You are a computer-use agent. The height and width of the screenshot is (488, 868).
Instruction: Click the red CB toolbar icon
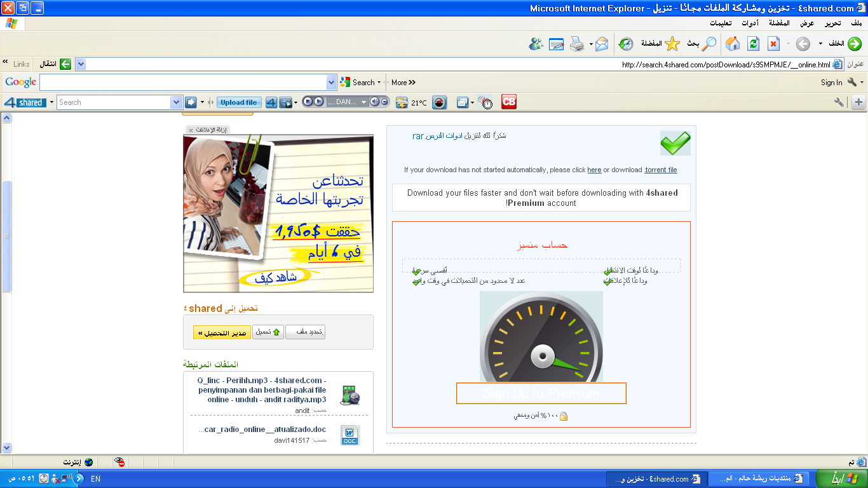tap(509, 102)
